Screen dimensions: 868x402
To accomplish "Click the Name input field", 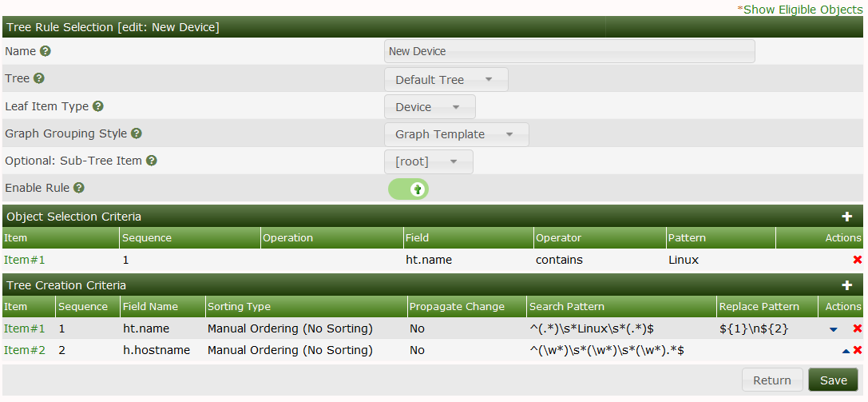I will point(569,51).
